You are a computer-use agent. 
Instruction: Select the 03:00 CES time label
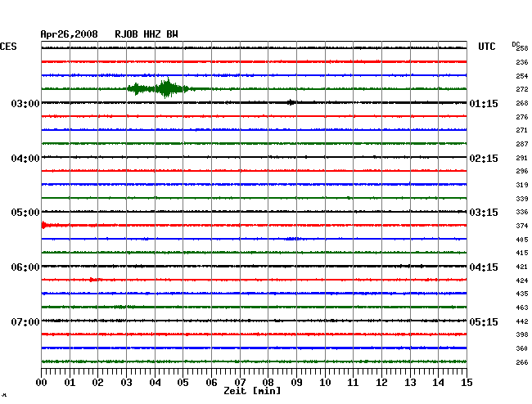pos(25,103)
